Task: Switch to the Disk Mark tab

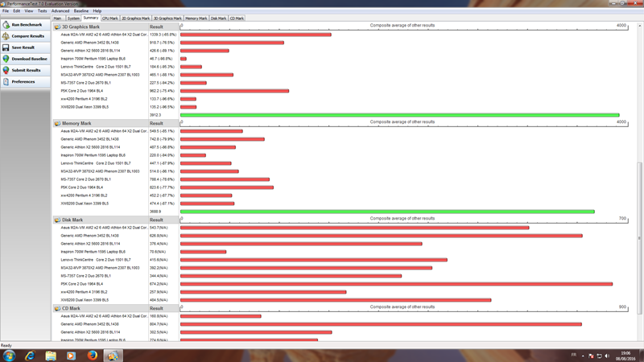Action: click(218, 19)
